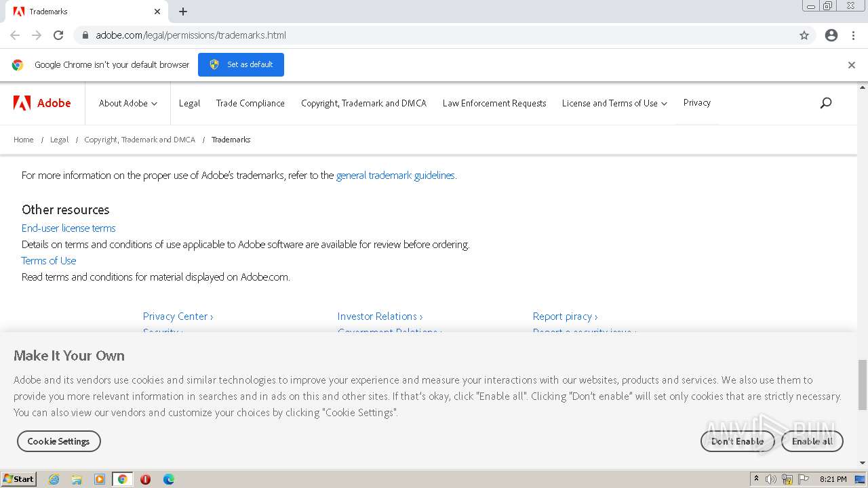Bookmark this page with the star icon
868x488 pixels.
point(804,35)
